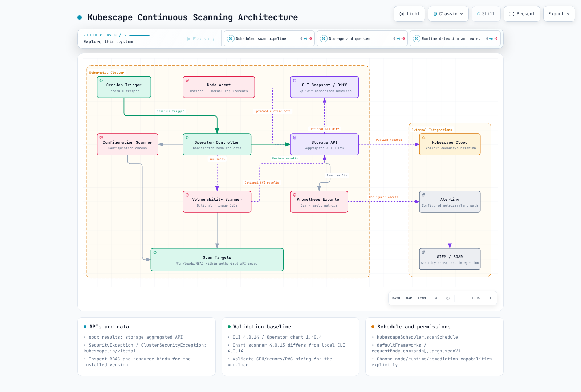Image resolution: width=581 pixels, height=392 pixels.
Task: Click the shield icon on Vulnerability Scanner node
Action: (x=187, y=195)
